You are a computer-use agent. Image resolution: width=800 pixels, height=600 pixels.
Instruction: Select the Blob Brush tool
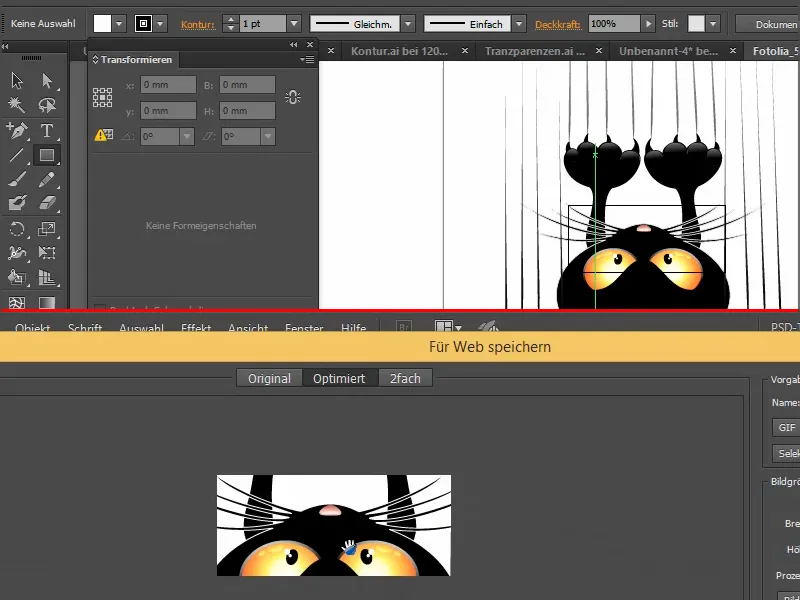(x=17, y=203)
